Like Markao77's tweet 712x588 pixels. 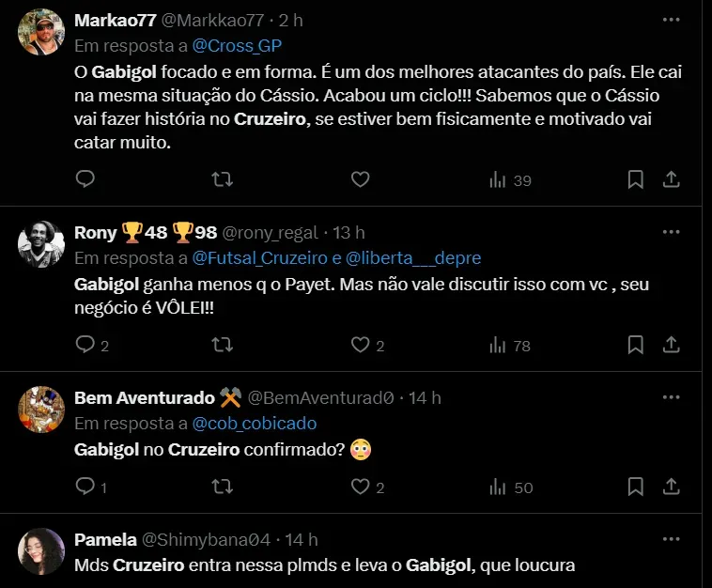360,179
